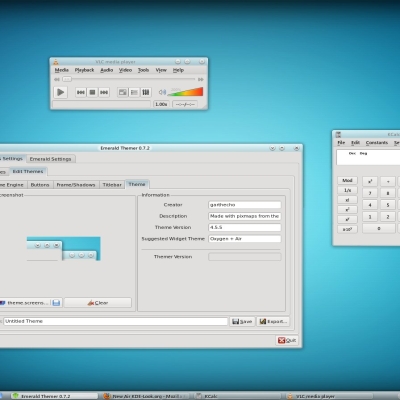Viewport: 400px width, 400px height.
Task: Switch to Firefox KDE-Look taskbar entry
Action: pyautogui.click(x=147, y=396)
